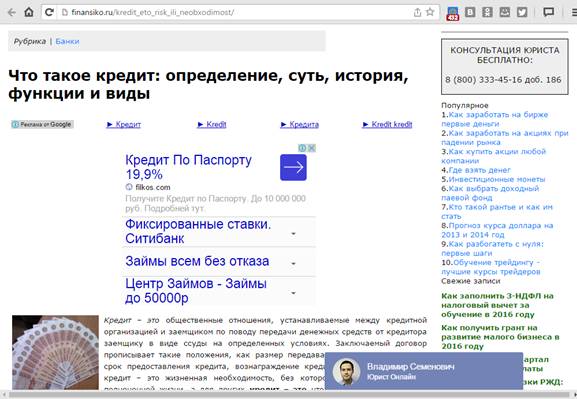
Task: Click the browser back arrow
Action: click(x=12, y=13)
